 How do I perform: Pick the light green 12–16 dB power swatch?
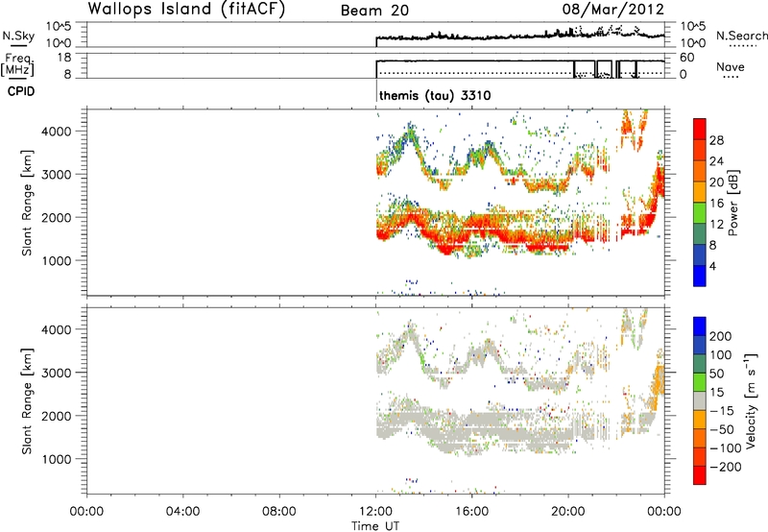(700, 213)
